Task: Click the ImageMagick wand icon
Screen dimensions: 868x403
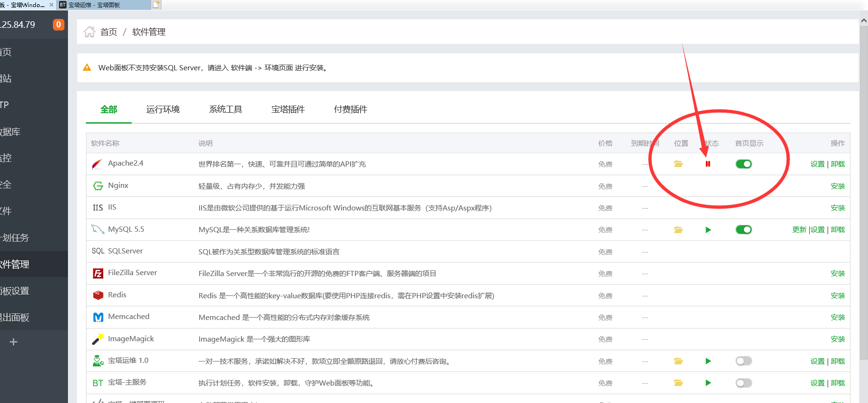Action: click(98, 339)
